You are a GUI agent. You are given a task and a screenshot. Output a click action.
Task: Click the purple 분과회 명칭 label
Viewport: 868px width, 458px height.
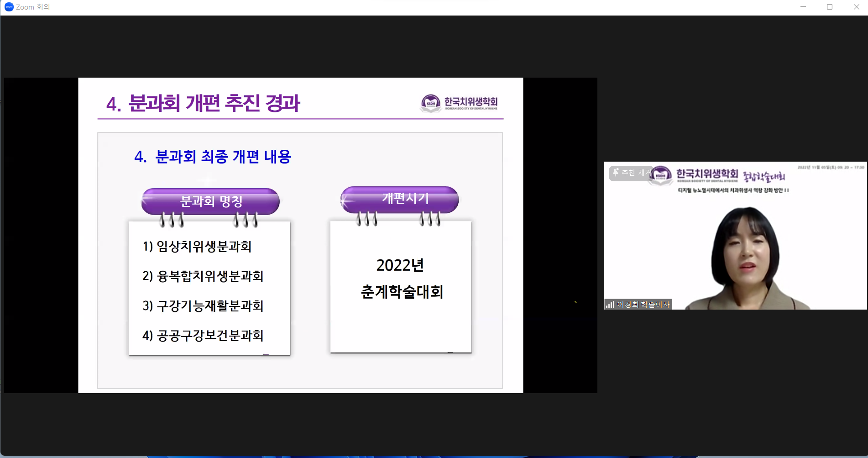click(x=210, y=201)
